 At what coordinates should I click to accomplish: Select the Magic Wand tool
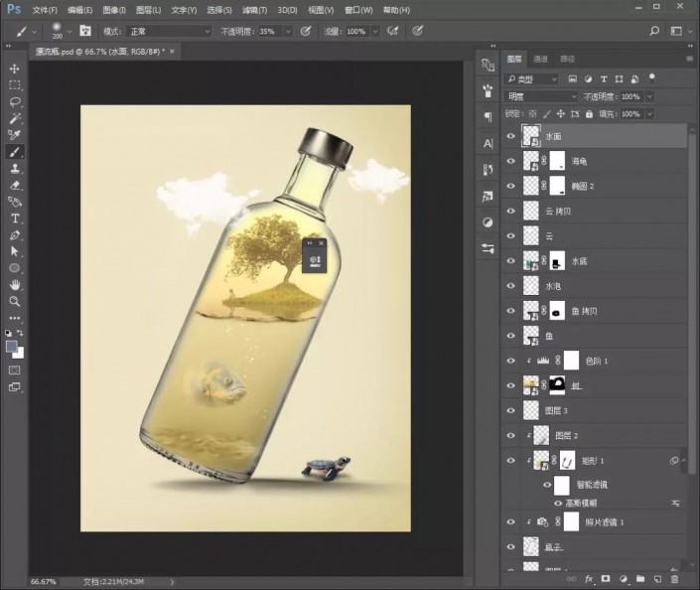coord(14,118)
